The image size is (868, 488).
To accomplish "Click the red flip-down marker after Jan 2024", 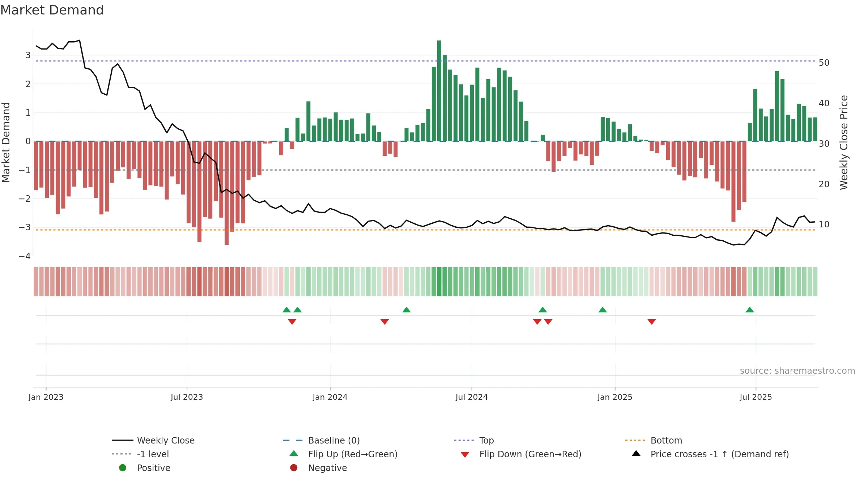I will 385,322.
